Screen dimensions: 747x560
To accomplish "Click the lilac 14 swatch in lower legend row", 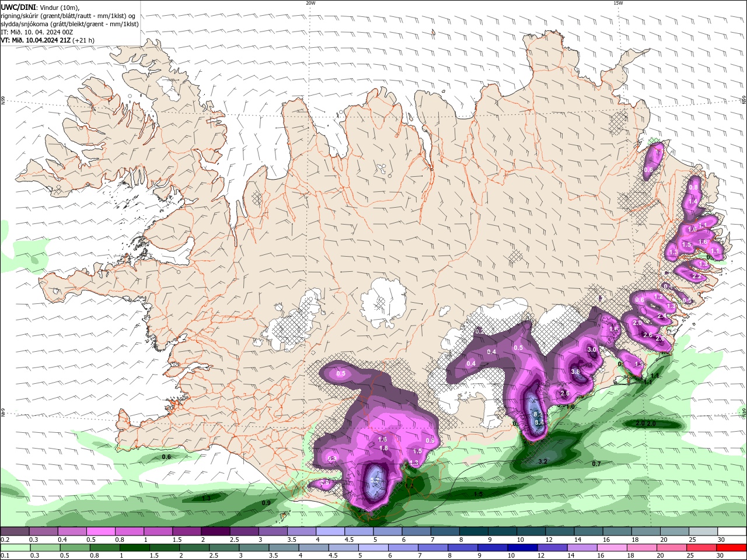I will (582, 548).
